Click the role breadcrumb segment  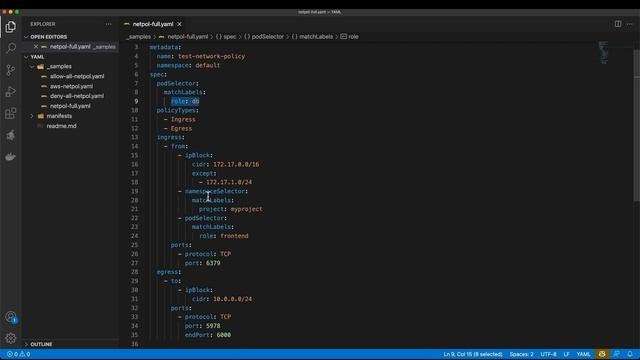point(350,37)
